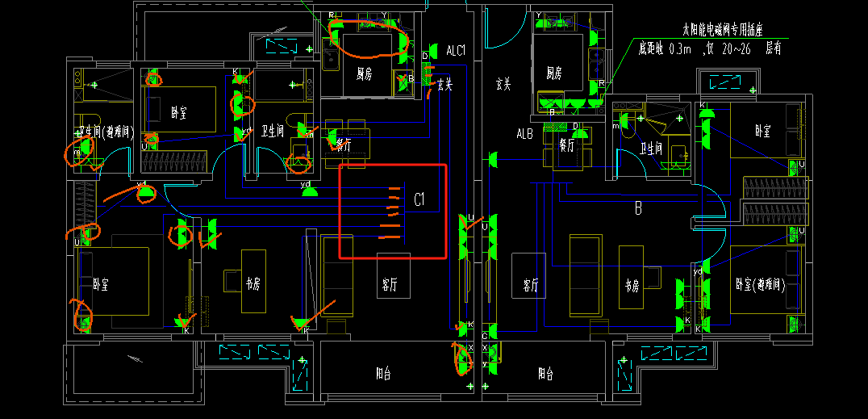Image resolution: width=868 pixels, height=419 pixels.
Task: Pick AC unit symbol above C1 bathroom
Action: click(282, 45)
